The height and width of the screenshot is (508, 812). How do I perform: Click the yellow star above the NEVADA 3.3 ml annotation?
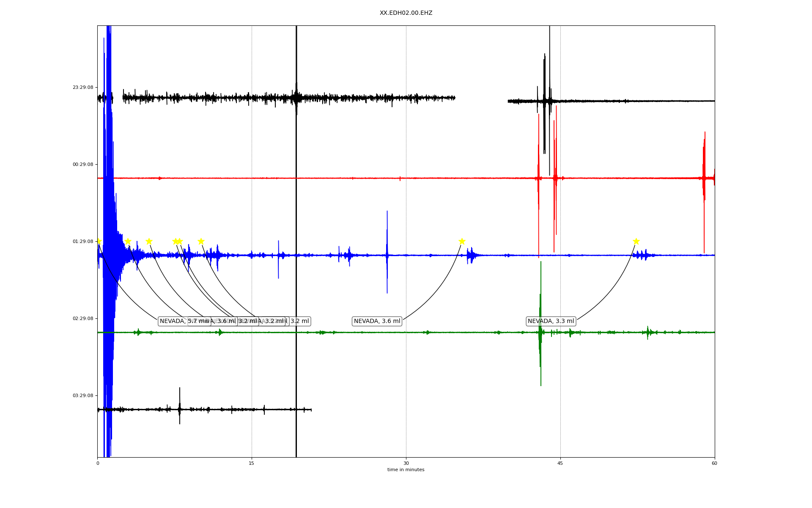(636, 241)
